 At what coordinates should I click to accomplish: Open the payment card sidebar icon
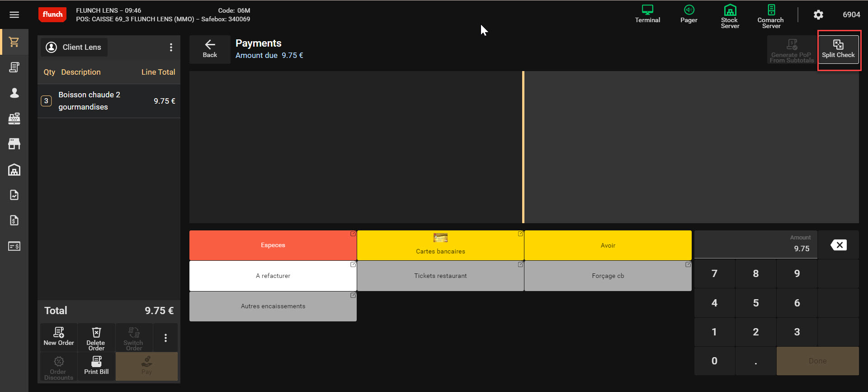(14, 246)
